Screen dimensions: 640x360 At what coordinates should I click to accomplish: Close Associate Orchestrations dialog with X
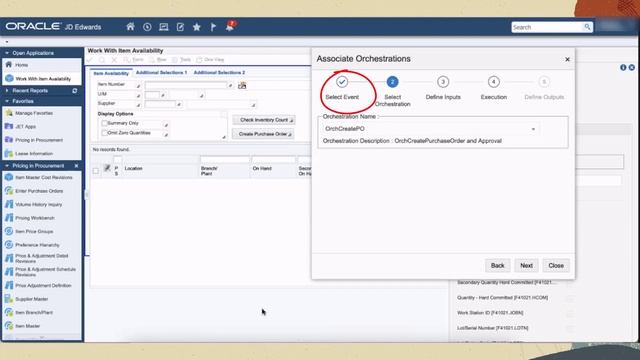click(567, 60)
